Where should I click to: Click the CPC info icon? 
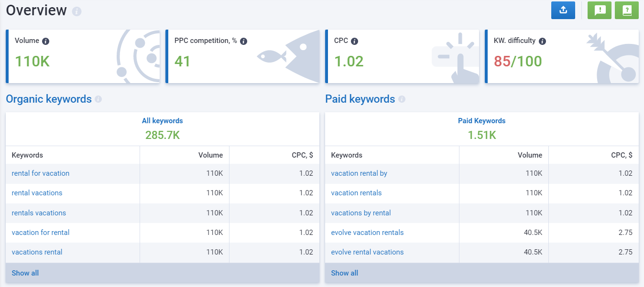pos(354,42)
